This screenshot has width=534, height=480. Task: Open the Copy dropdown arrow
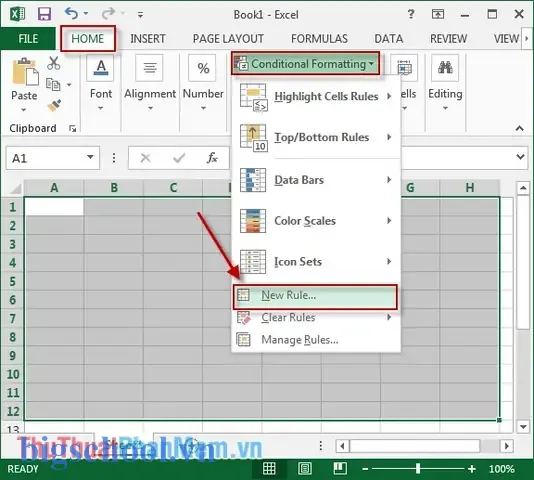[69, 84]
